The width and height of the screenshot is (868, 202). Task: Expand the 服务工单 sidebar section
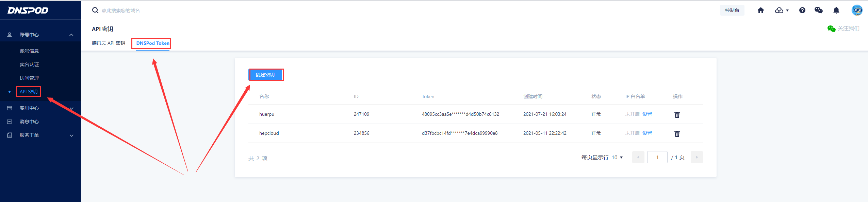point(71,135)
